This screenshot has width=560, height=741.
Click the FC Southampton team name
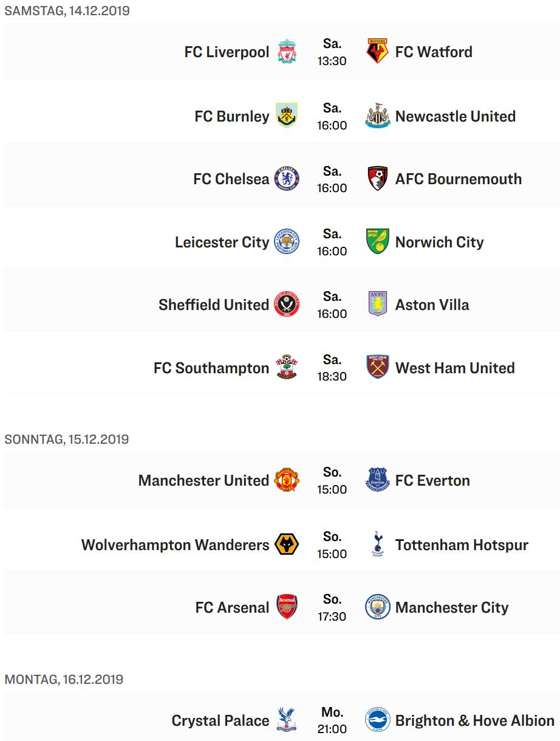point(211,368)
